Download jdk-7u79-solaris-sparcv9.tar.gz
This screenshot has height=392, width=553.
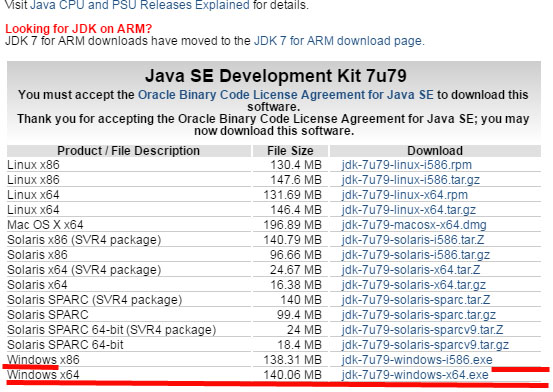coord(425,345)
